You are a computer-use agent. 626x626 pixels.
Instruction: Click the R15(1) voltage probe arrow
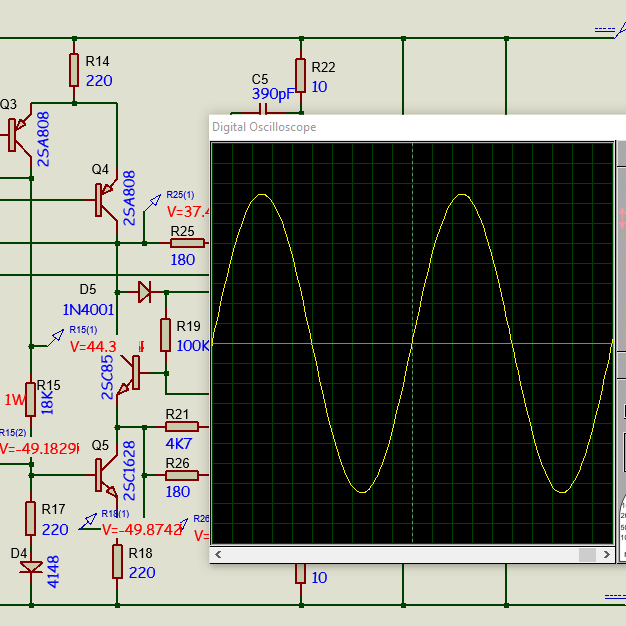click(x=55, y=338)
